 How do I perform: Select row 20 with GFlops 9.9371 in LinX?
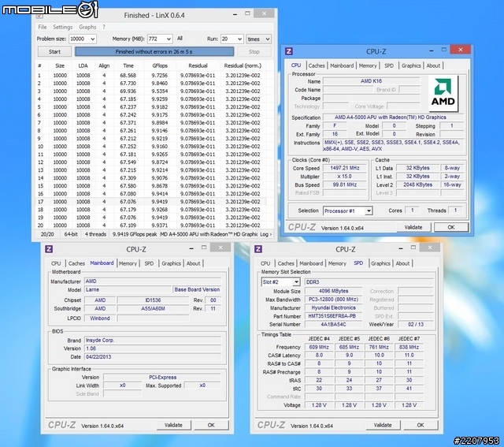pyautogui.click(x=151, y=225)
